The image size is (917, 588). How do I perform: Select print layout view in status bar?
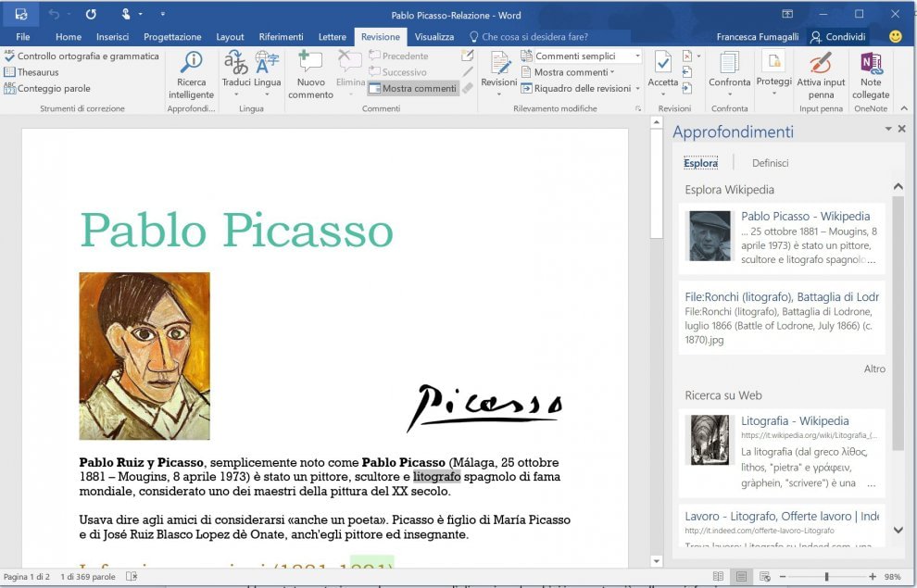pyautogui.click(x=741, y=576)
